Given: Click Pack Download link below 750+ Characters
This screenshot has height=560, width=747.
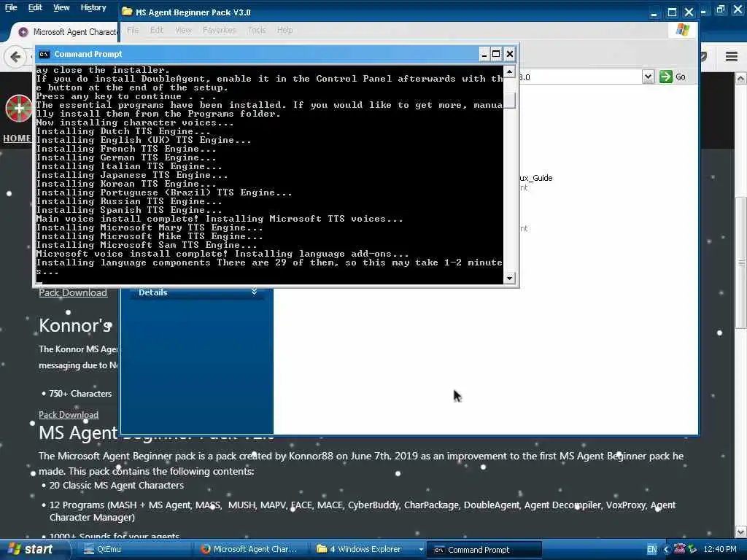Looking at the screenshot, I should pyautogui.click(x=69, y=415).
